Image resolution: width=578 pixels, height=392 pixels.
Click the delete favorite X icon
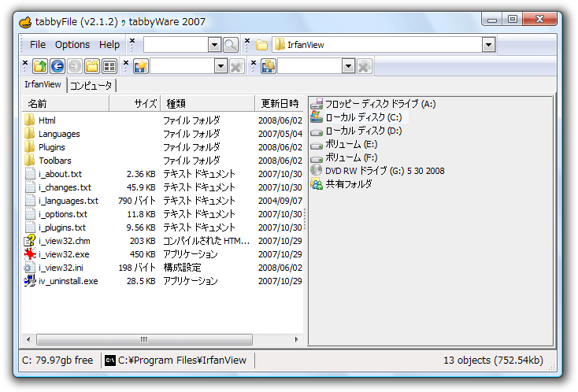pyautogui.click(x=236, y=66)
